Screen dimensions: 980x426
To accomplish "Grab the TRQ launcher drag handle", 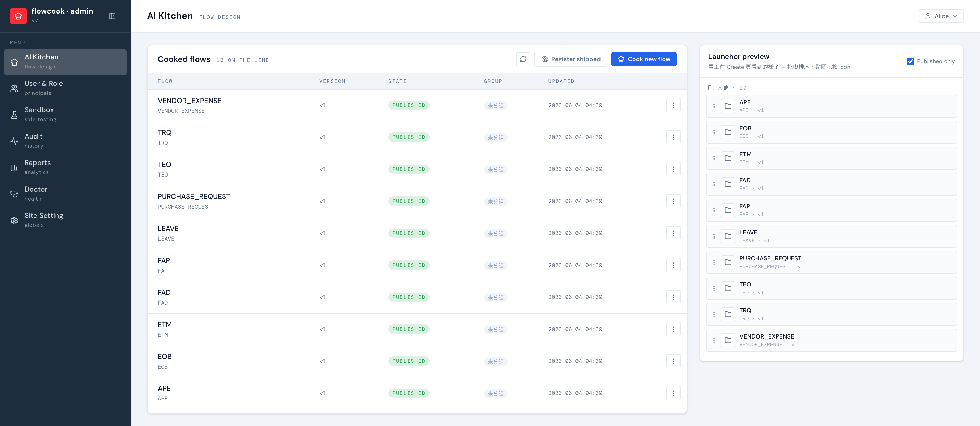I will pyautogui.click(x=714, y=314).
